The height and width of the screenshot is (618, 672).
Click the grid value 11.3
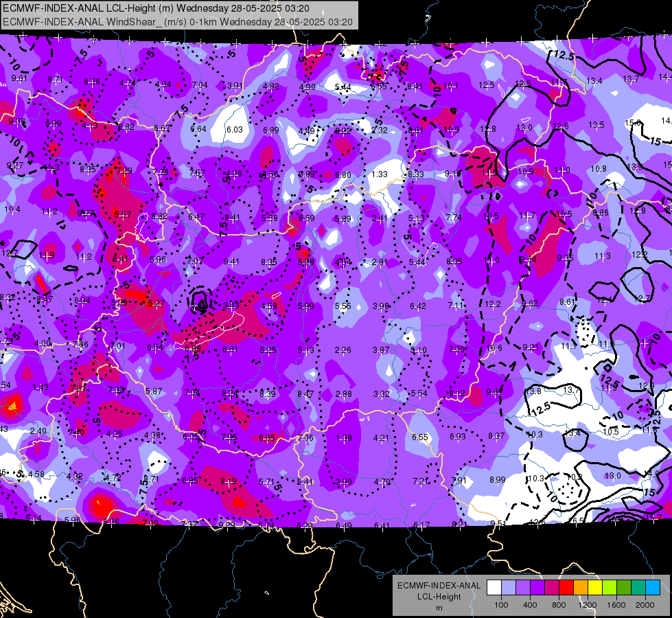click(602, 256)
